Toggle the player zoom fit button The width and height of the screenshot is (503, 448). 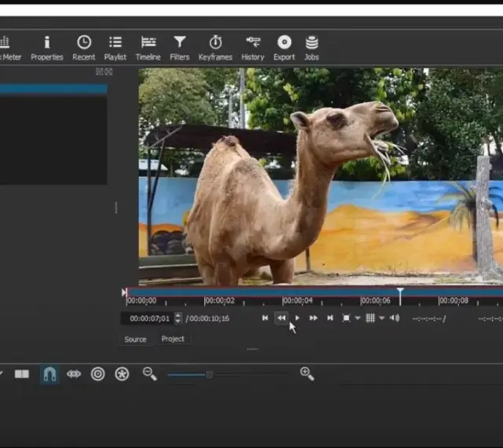point(346,318)
